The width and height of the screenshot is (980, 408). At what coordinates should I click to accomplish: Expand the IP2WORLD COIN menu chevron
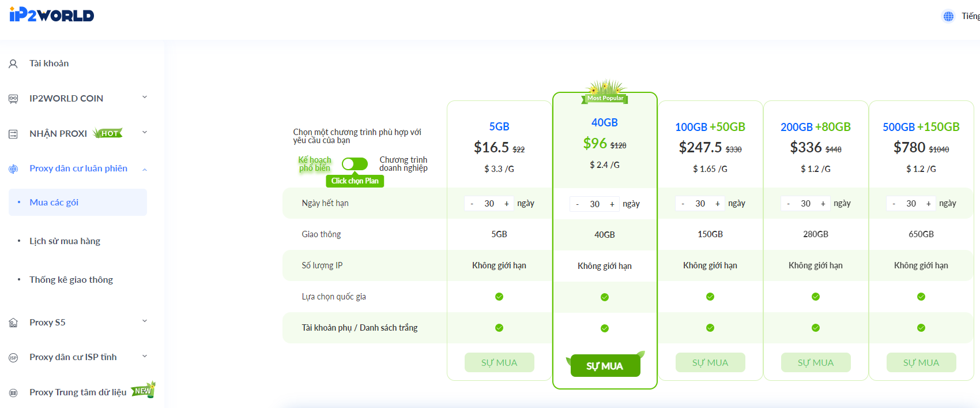[145, 98]
